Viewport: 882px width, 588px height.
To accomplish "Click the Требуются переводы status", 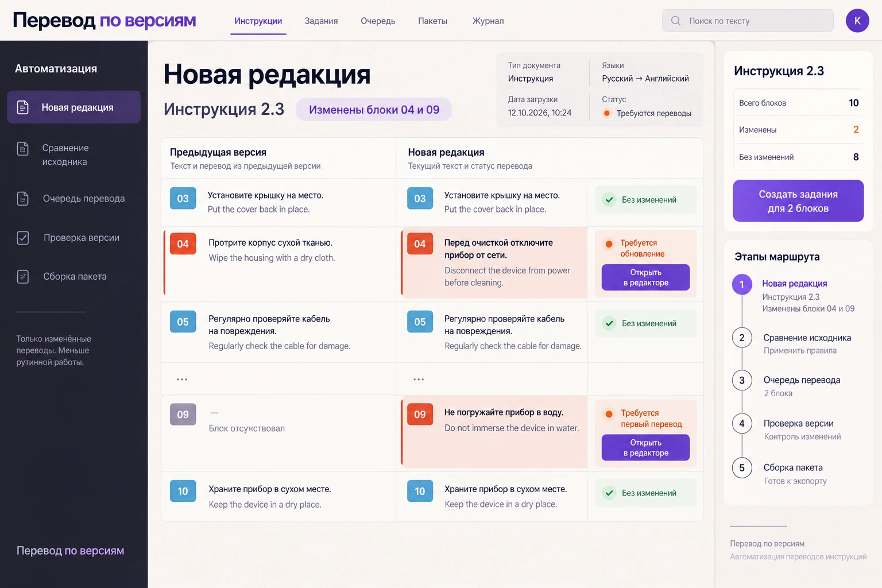I will [x=647, y=113].
